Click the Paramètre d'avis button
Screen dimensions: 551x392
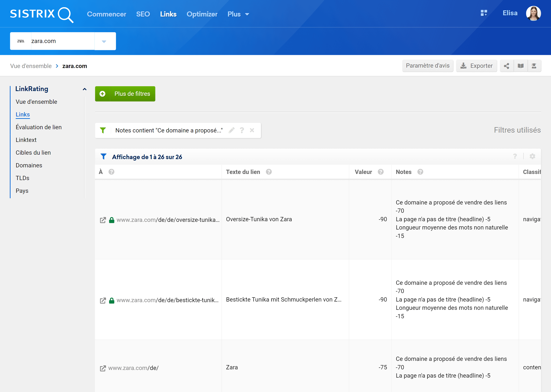pyautogui.click(x=428, y=66)
